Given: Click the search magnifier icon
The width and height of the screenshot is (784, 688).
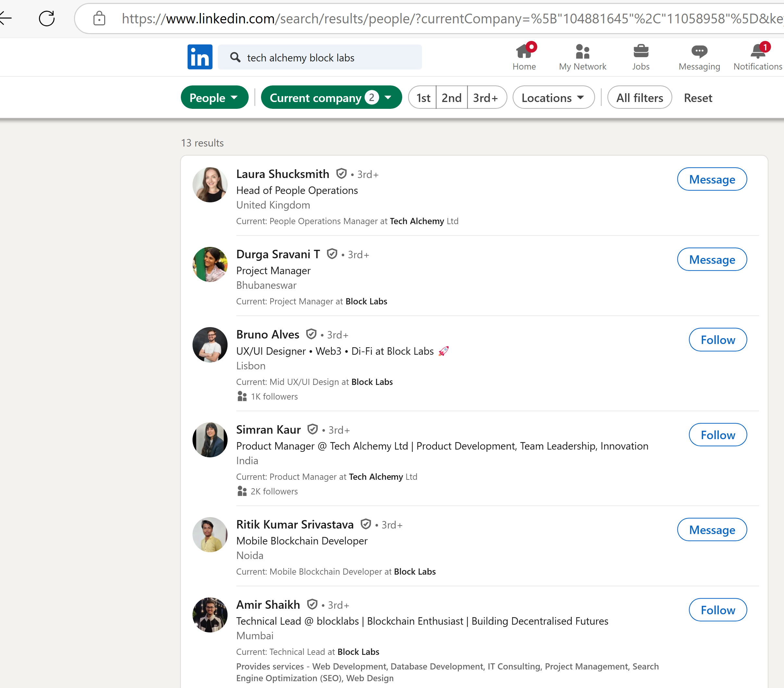Looking at the screenshot, I should 235,57.
